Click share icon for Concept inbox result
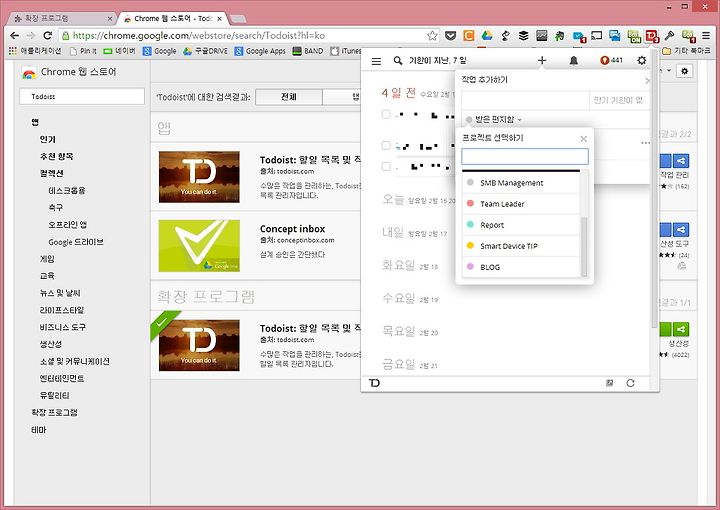 (x=681, y=229)
